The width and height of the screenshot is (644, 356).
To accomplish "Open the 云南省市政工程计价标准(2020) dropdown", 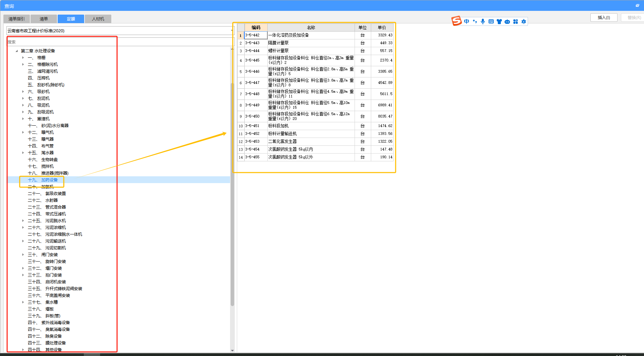I will [120, 31].
